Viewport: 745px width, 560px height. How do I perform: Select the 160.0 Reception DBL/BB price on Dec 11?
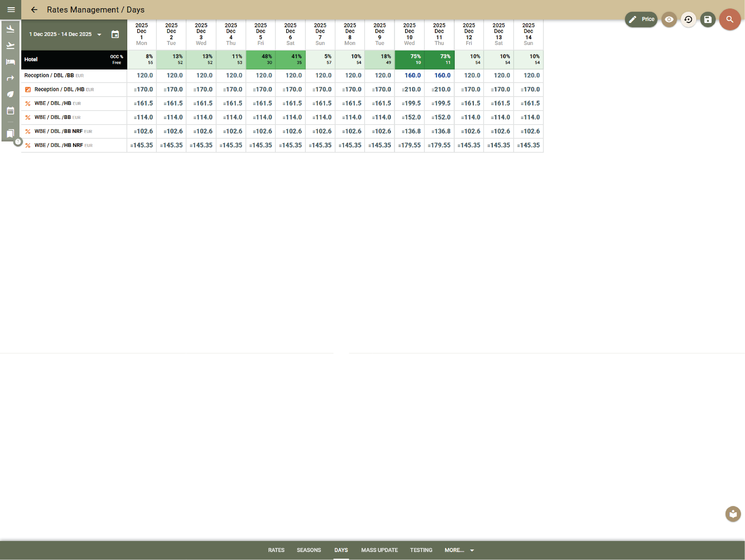(x=442, y=75)
